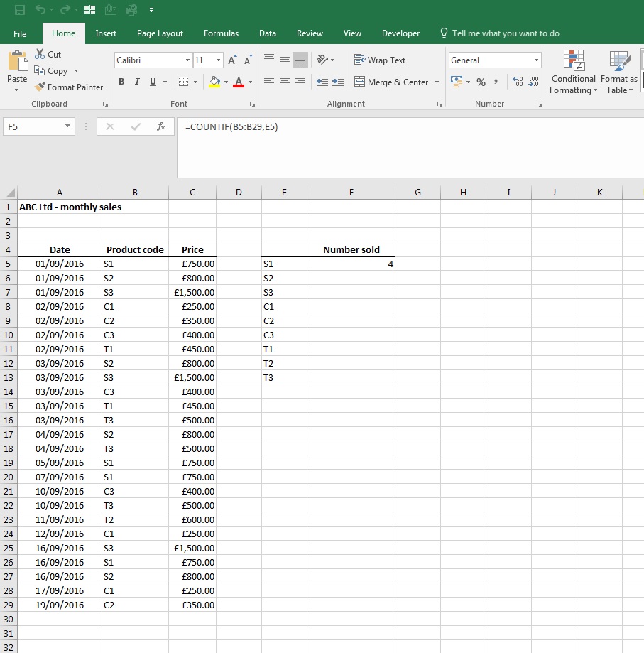Viewport: 644px width, 653px height.
Task: Select the Number sold header cell
Action: click(351, 249)
